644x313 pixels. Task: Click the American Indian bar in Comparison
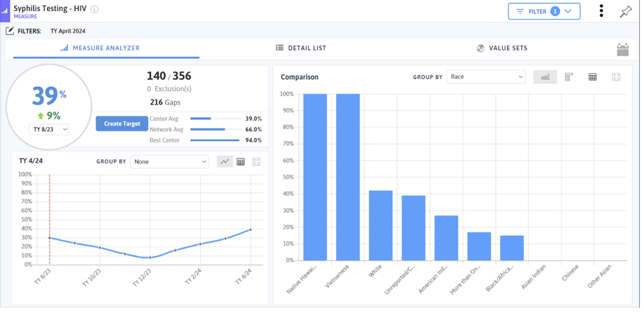(x=447, y=238)
